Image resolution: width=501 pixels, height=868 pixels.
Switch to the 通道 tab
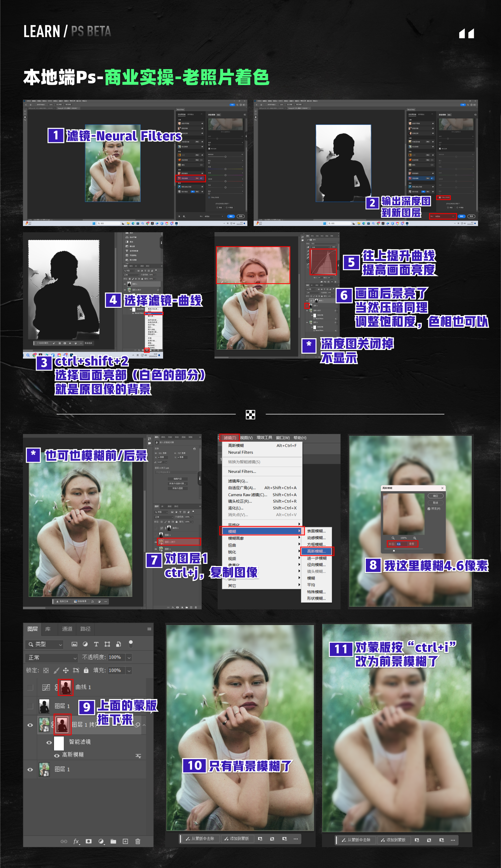(x=67, y=629)
